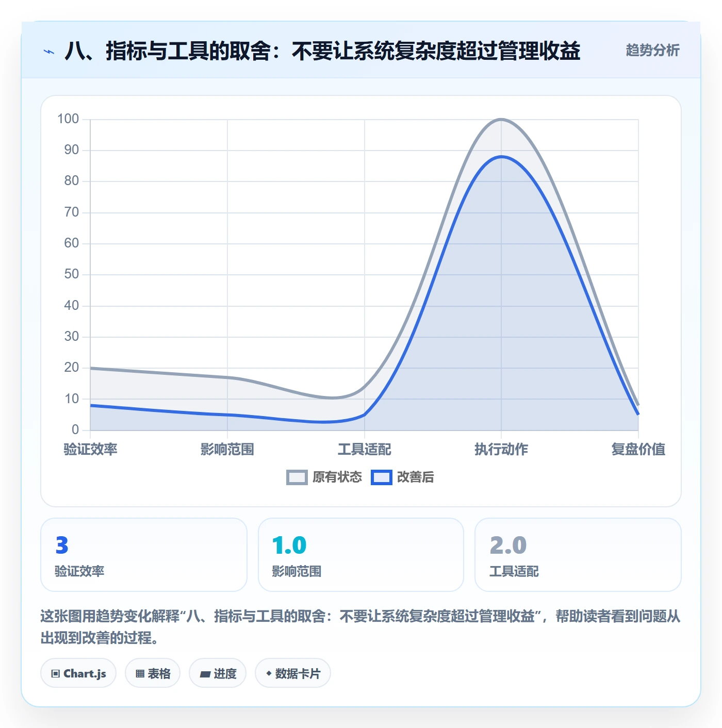The width and height of the screenshot is (722, 728).
Task: Click the value 1.0 in the 影响范围 card
Action: pos(289,545)
